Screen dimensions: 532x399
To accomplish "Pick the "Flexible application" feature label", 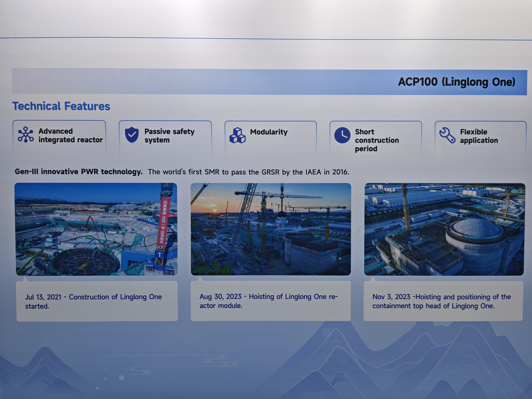I will tap(478, 136).
